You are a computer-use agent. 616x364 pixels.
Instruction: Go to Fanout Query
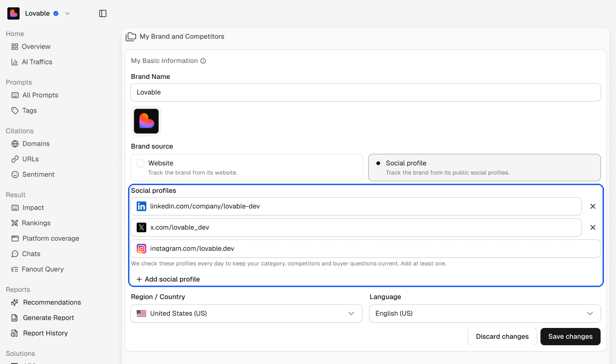(x=37, y=269)
